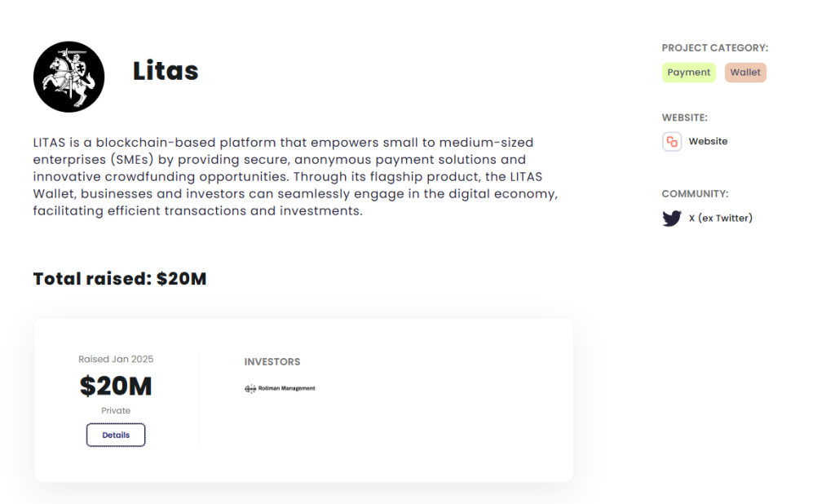Open the Details button for funding round
The image size is (835, 504).
pyautogui.click(x=116, y=435)
